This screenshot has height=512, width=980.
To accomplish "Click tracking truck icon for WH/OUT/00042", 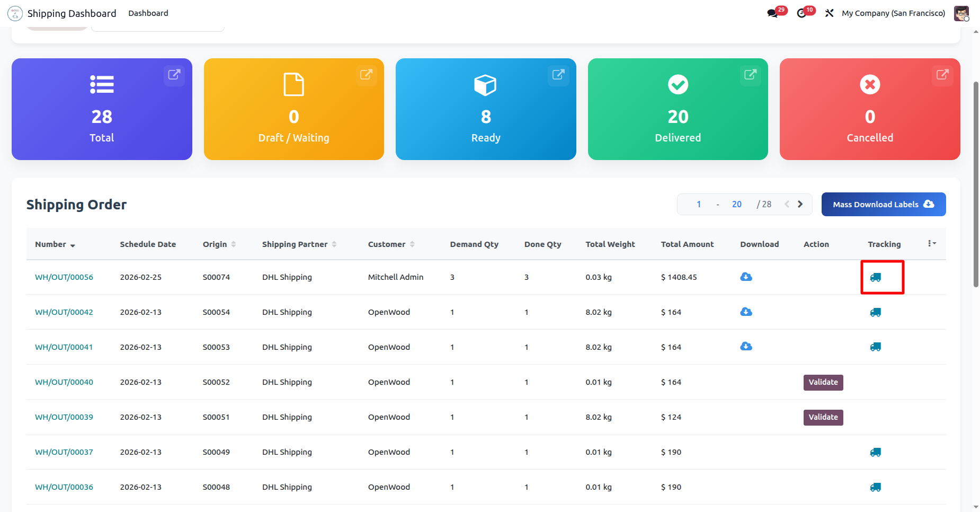I will click(875, 313).
